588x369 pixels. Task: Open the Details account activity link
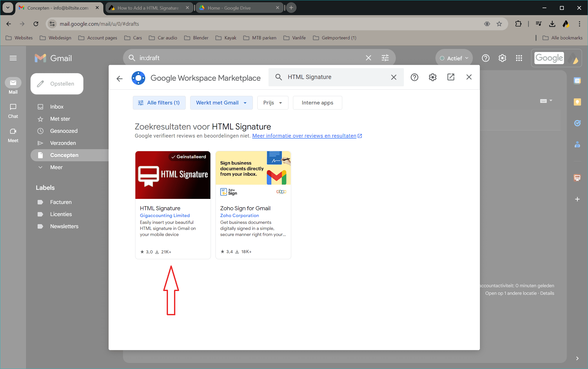[547, 293]
